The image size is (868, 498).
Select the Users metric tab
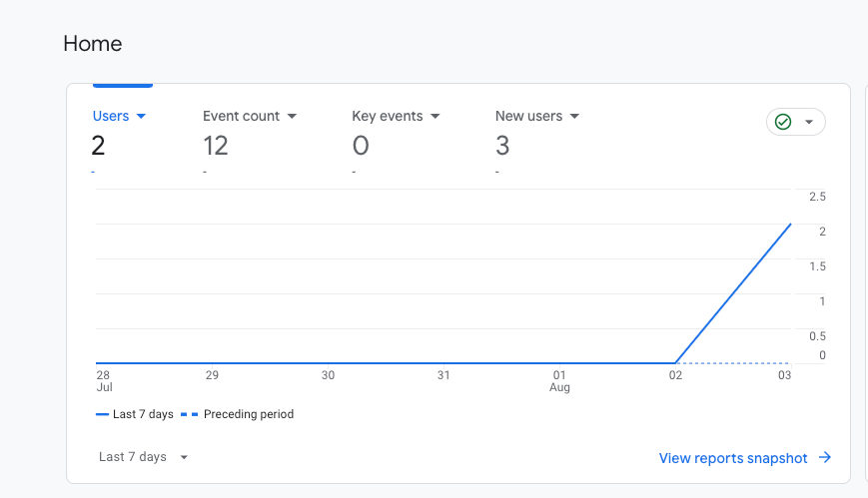[x=111, y=116]
